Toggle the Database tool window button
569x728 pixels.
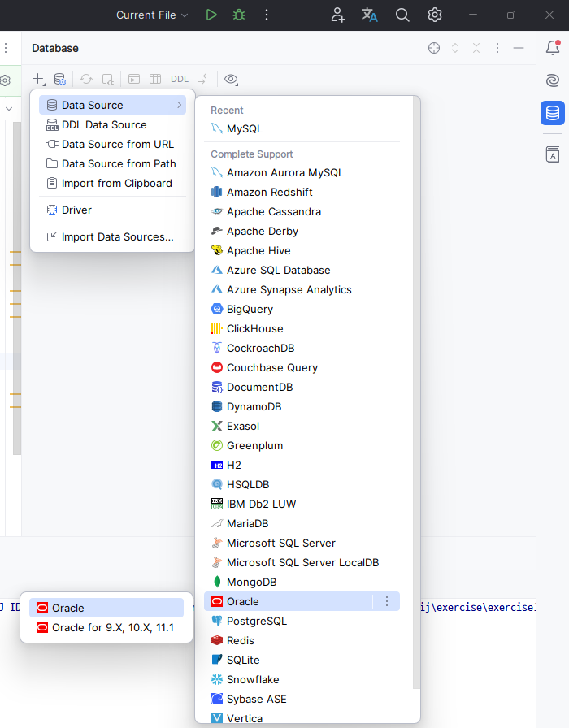[552, 113]
